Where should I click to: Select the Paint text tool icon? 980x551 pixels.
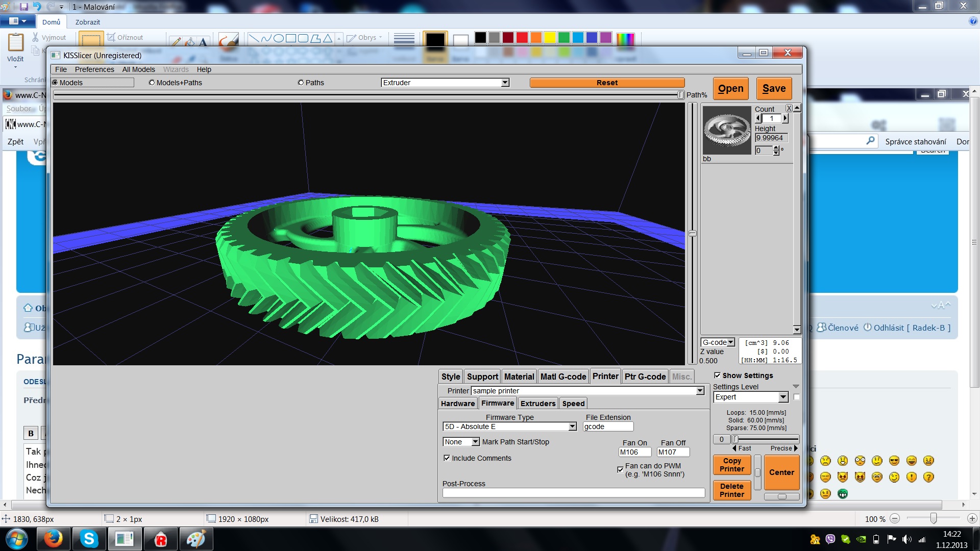(x=203, y=42)
